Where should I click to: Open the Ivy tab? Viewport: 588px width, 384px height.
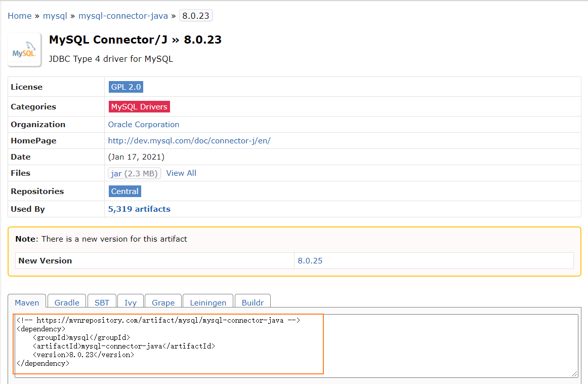click(x=131, y=302)
